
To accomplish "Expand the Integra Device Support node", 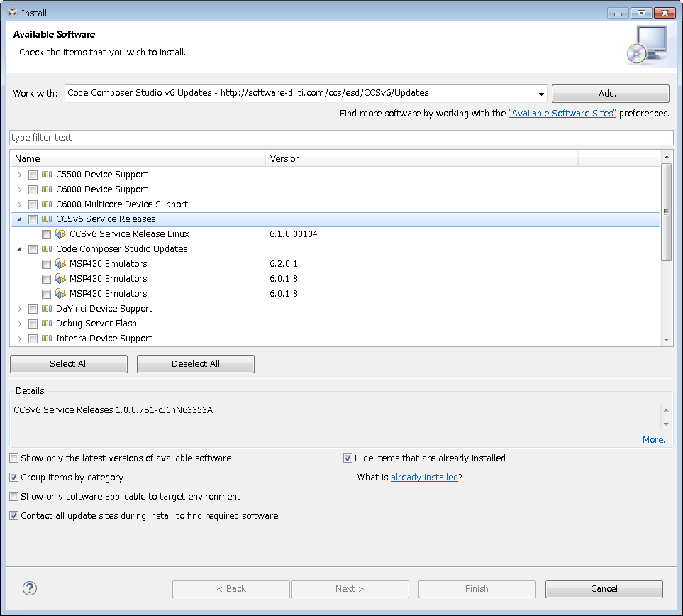I will click(19, 339).
